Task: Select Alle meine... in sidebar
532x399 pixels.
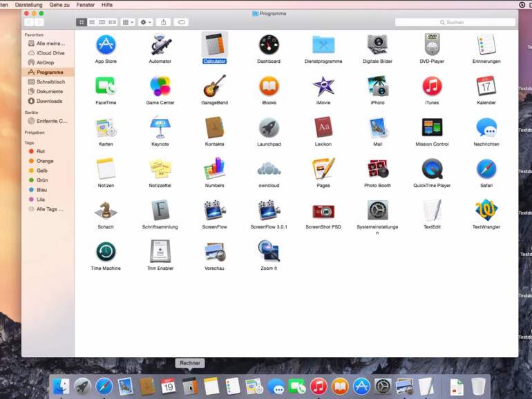Action: [x=48, y=43]
